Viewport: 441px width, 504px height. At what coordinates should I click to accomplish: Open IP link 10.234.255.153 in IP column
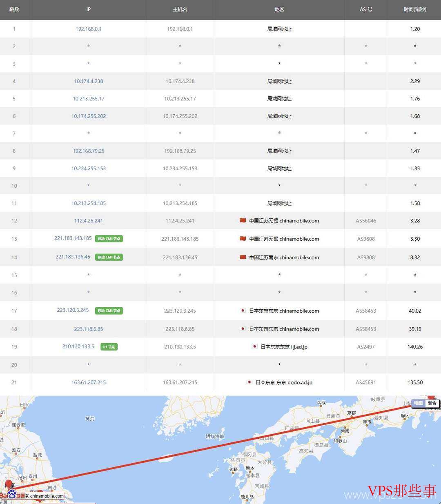click(x=89, y=168)
